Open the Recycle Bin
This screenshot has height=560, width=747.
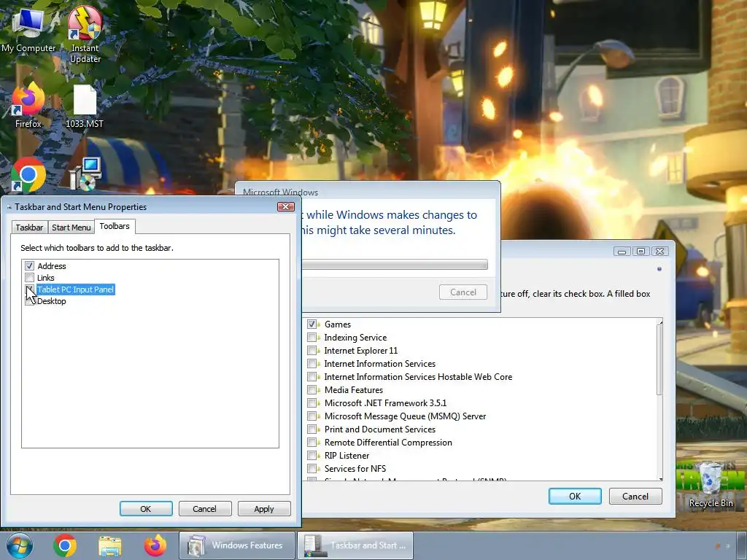[711, 485]
